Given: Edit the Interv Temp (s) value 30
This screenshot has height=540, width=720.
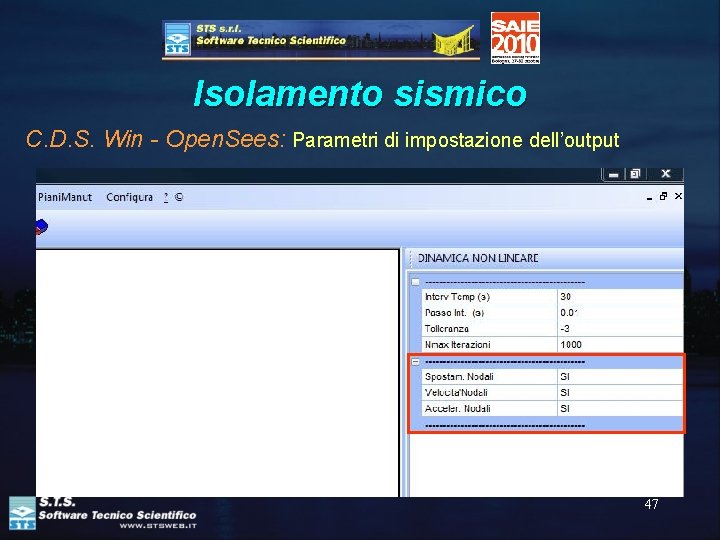Looking at the screenshot, I should [x=620, y=297].
